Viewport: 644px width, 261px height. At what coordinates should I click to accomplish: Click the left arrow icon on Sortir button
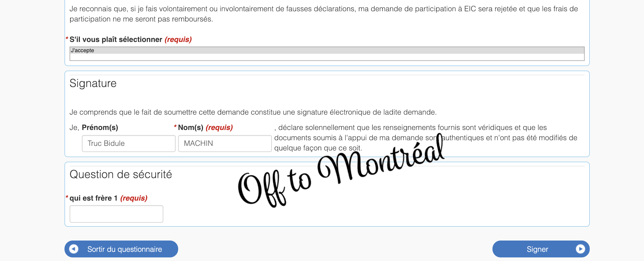[74, 249]
